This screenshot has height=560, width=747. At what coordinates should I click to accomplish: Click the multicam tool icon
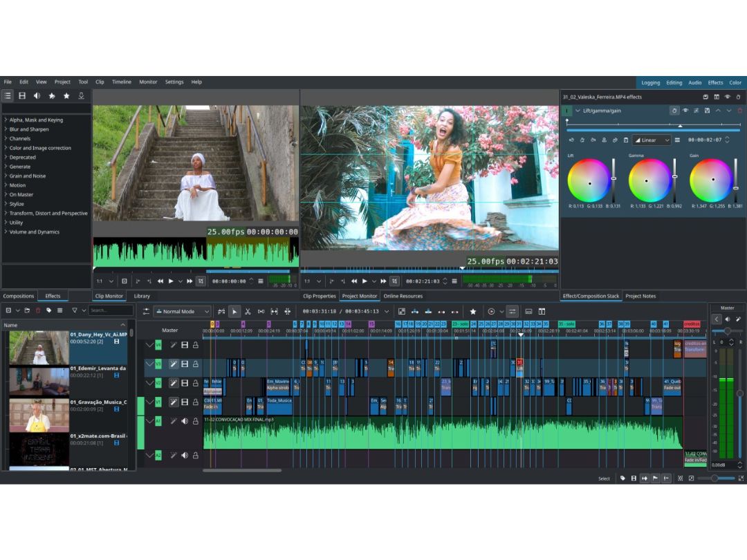click(288, 311)
